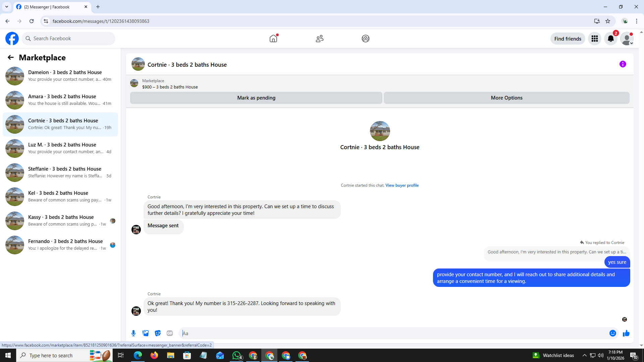
Task: Show hidden system tray icons
Action: 584,355
